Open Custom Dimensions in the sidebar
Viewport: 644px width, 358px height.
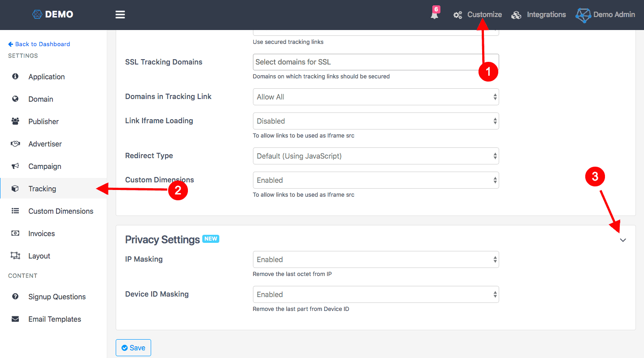tap(61, 211)
